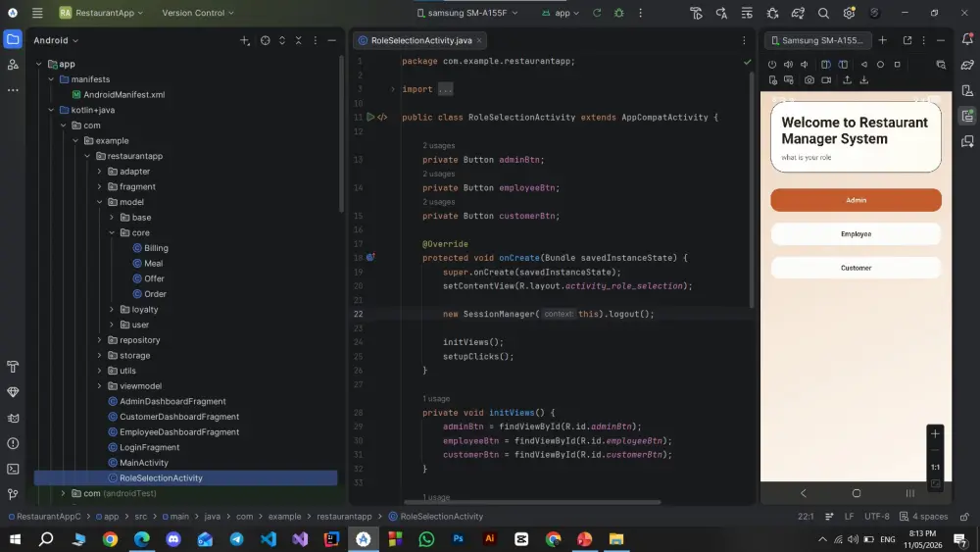Click the LF line separator indicator
This screenshot has height=552, width=980.
pos(849,517)
